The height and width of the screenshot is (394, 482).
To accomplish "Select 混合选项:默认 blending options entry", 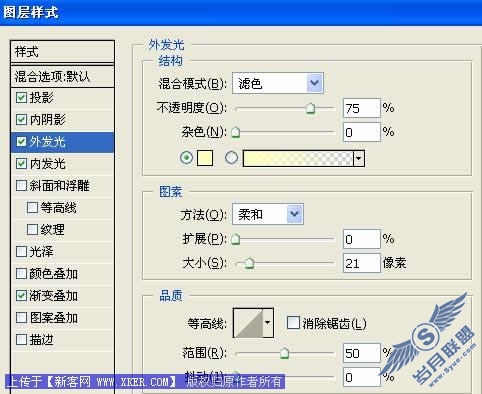I will 62,77.
